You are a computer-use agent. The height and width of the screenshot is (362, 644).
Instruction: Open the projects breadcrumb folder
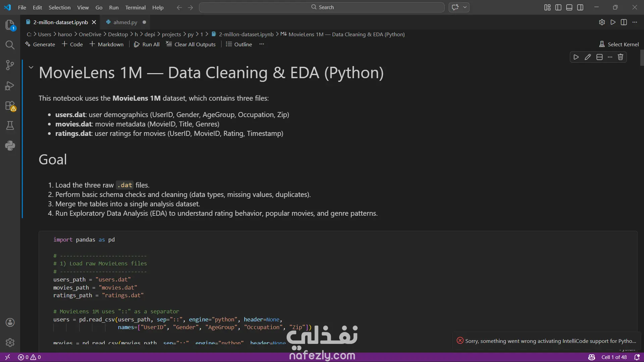[171, 34]
